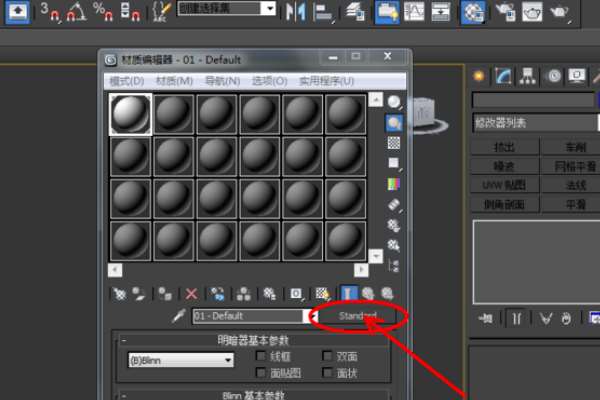The height and width of the screenshot is (400, 600).
Task: Open the (B)Blinn shader type dropdown
Action: tap(181, 360)
